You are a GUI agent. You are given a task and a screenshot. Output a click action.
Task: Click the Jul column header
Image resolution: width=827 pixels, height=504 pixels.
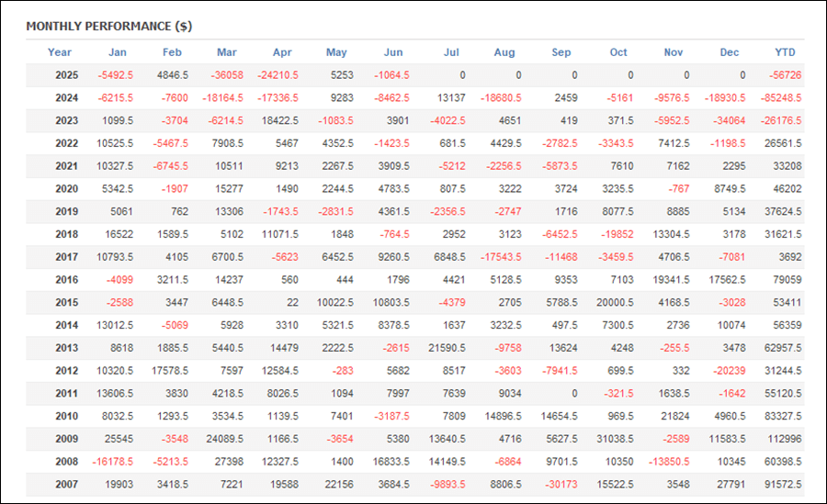[x=451, y=52]
